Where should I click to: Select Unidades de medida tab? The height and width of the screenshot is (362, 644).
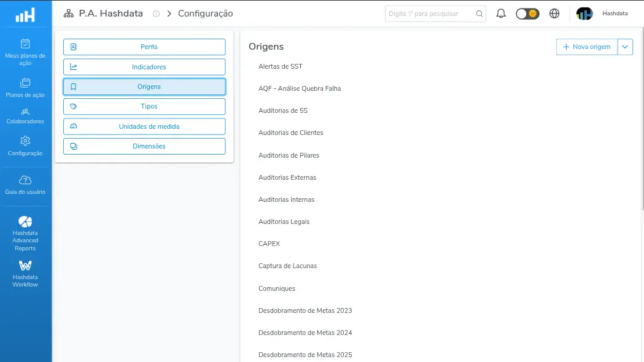pos(144,126)
